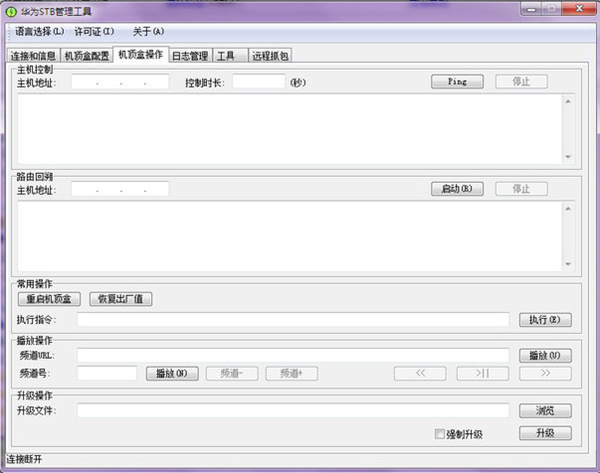Click the 浏览 browse button

click(x=545, y=411)
